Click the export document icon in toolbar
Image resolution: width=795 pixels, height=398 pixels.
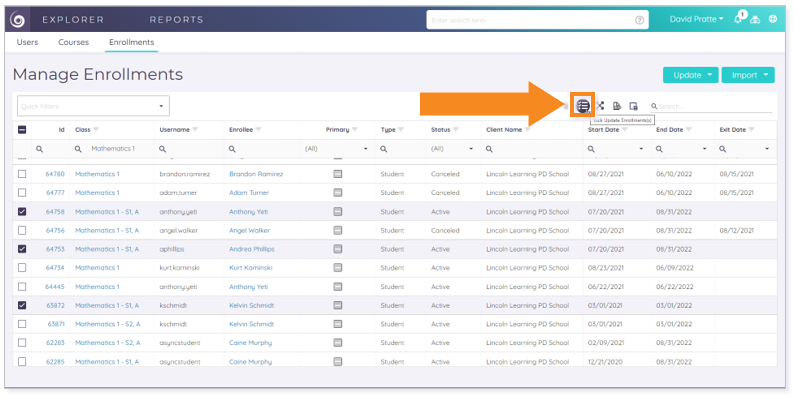(617, 106)
